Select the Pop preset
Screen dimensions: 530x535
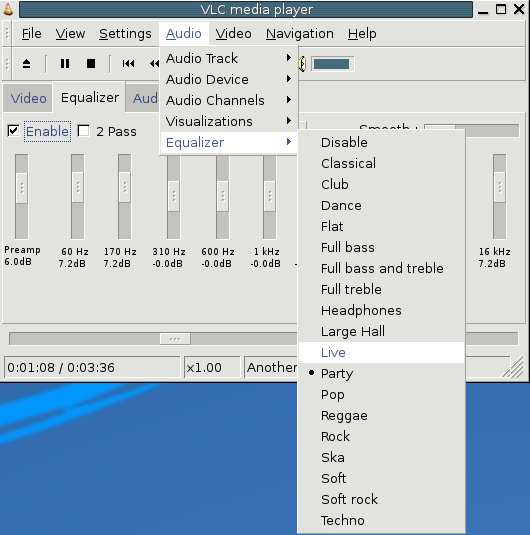coord(381,395)
